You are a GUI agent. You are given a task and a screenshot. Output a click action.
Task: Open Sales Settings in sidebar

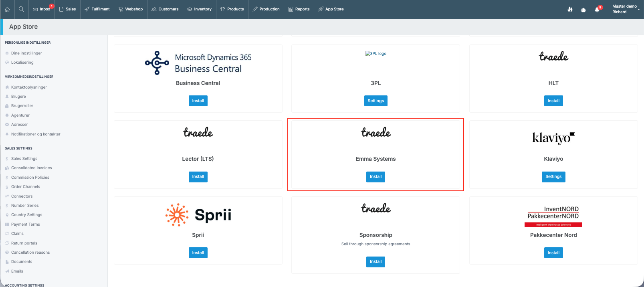pyautogui.click(x=24, y=159)
